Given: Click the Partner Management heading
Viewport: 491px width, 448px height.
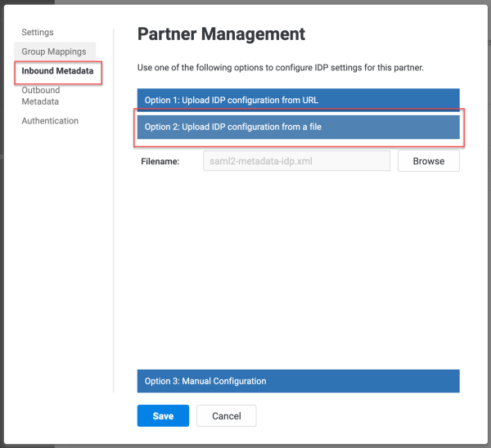Looking at the screenshot, I should coord(221,34).
